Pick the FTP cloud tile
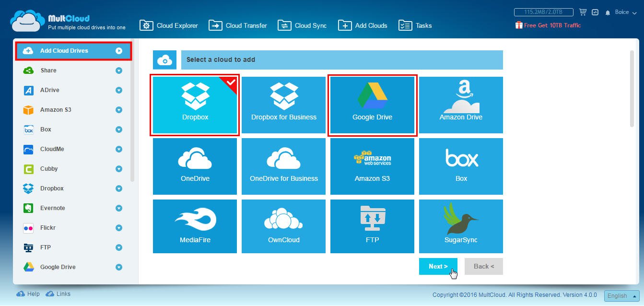This screenshot has height=306, width=644. tap(372, 226)
